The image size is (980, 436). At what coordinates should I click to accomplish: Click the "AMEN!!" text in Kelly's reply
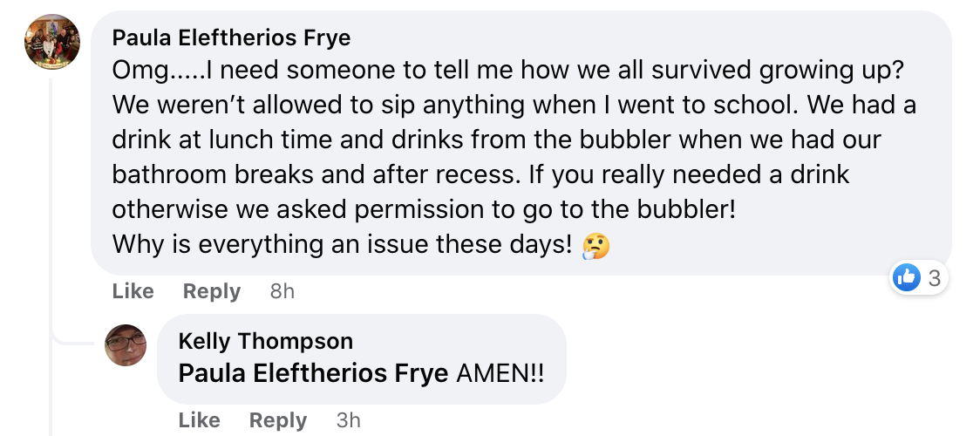point(500,373)
